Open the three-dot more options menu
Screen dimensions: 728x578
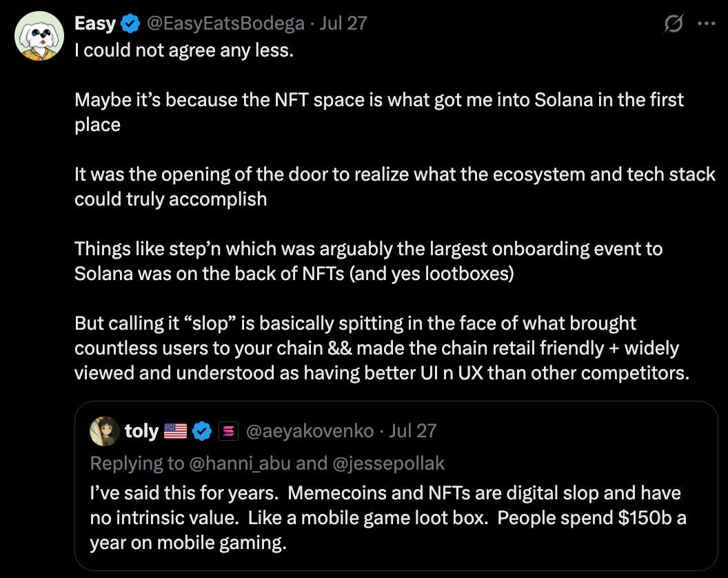[707, 23]
